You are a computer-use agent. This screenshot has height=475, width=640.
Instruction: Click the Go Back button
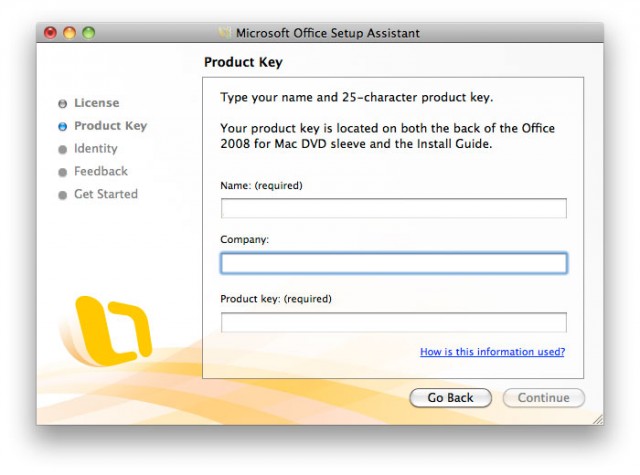pyautogui.click(x=451, y=397)
